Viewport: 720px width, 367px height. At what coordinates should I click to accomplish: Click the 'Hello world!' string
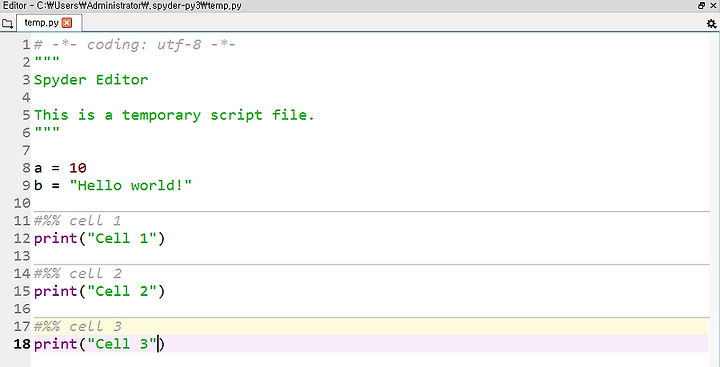tap(130, 186)
